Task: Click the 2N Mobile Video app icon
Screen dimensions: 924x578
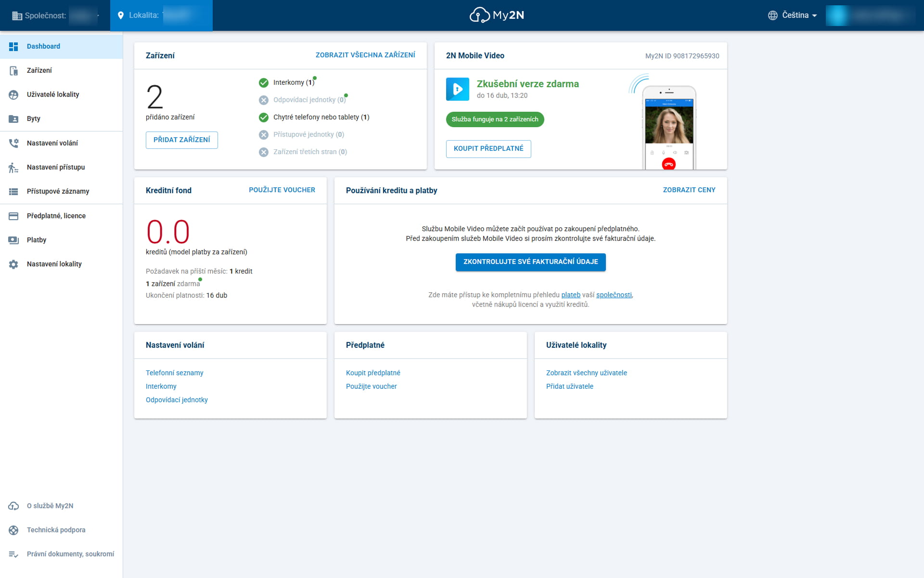Action: coord(457,89)
